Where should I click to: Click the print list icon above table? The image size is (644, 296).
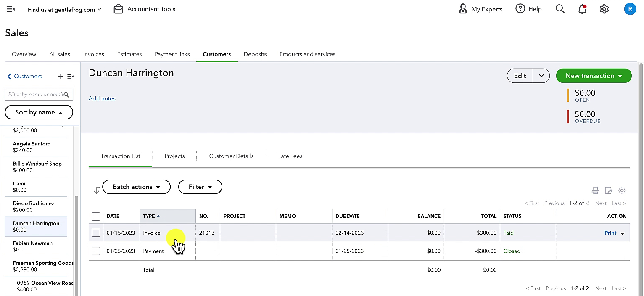click(x=595, y=190)
